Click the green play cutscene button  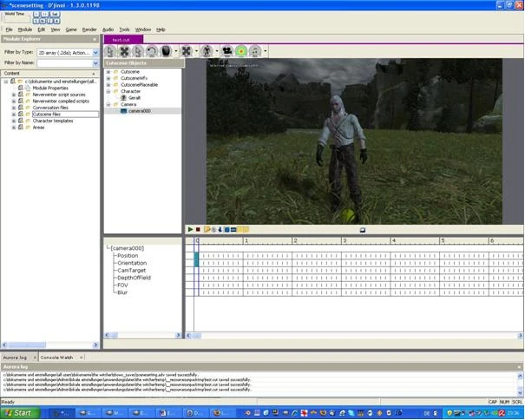pos(190,229)
